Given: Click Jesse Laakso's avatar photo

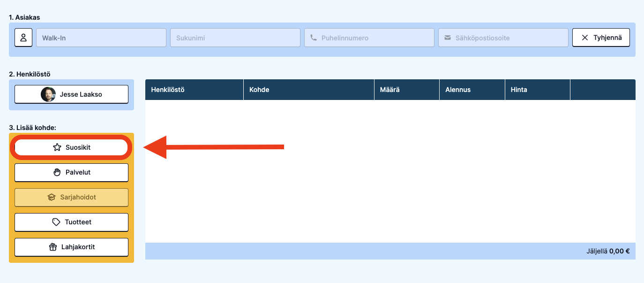Looking at the screenshot, I should (x=48, y=94).
